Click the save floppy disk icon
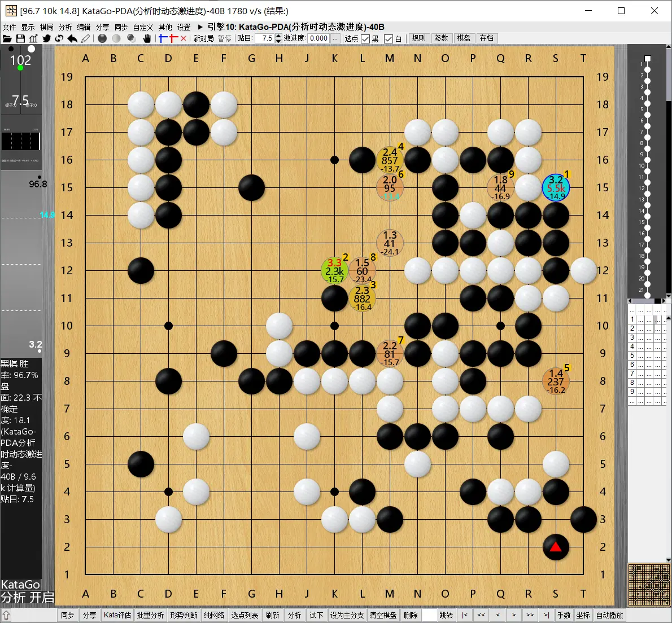The image size is (672, 623). tap(20, 38)
